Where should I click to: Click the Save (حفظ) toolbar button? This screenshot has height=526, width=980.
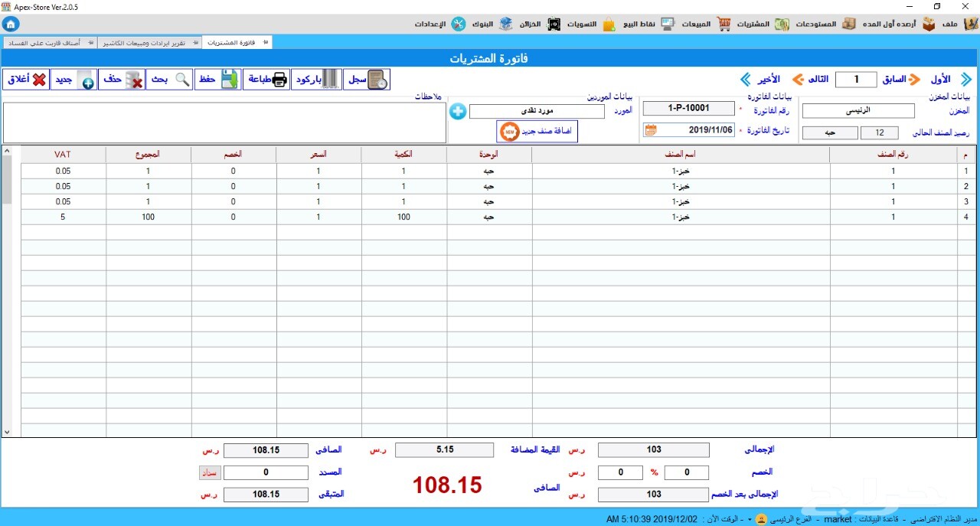[x=217, y=80]
